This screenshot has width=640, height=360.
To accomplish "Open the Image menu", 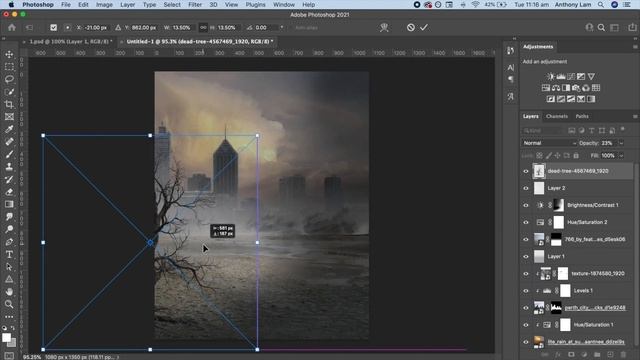I will coord(104,4).
